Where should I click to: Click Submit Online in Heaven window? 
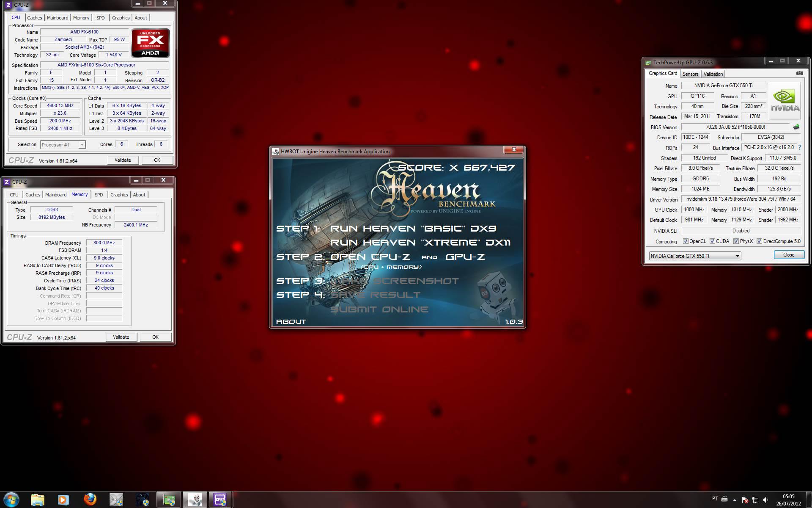click(x=379, y=309)
